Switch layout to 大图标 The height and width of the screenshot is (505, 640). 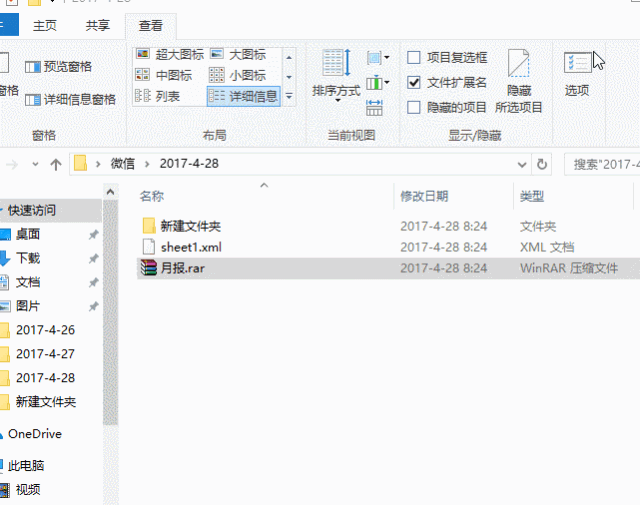tap(238, 54)
